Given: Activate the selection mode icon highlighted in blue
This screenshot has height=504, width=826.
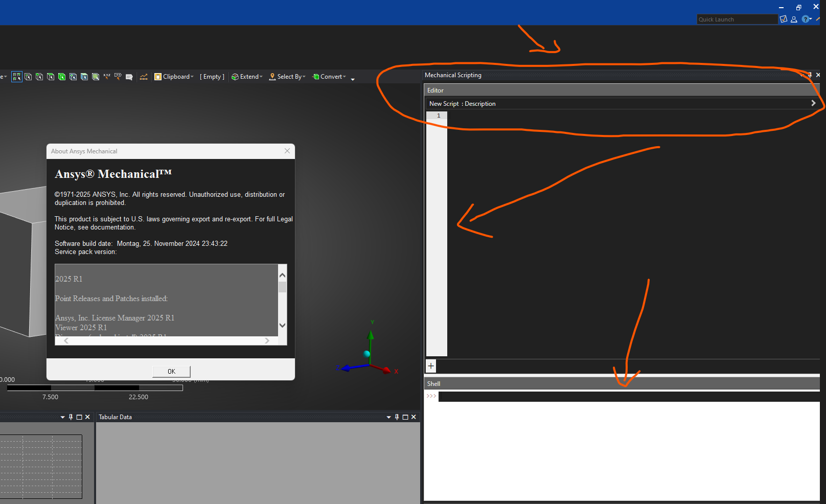Looking at the screenshot, I should [x=17, y=77].
